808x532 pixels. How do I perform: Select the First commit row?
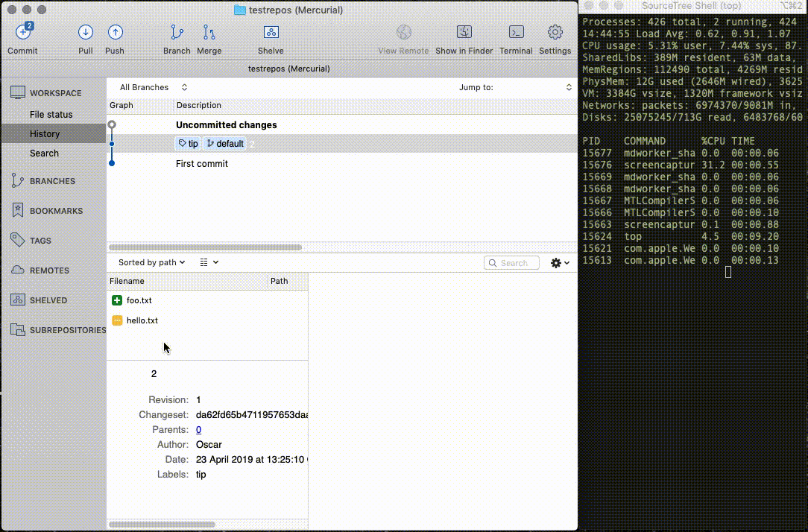pos(341,164)
